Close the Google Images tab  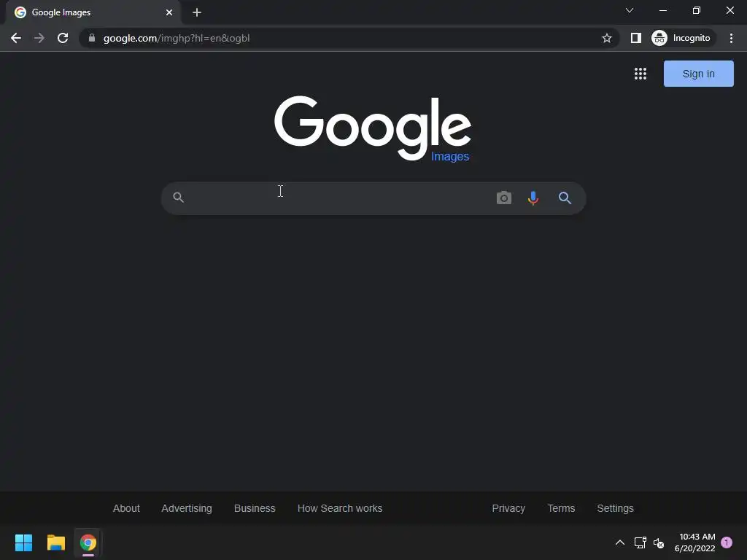[x=169, y=12]
